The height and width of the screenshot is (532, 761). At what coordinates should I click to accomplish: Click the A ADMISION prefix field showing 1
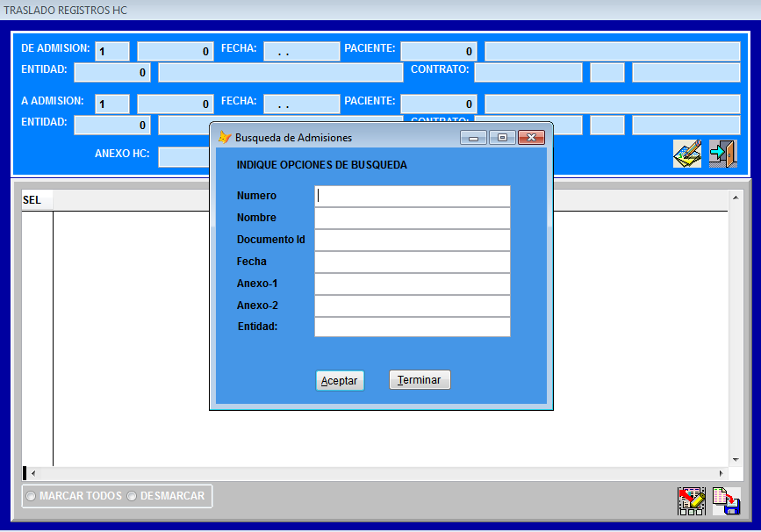click(112, 104)
